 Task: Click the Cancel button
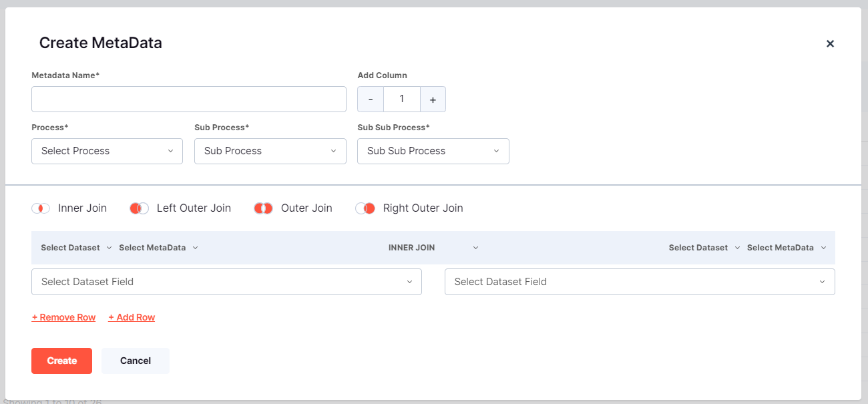point(136,361)
